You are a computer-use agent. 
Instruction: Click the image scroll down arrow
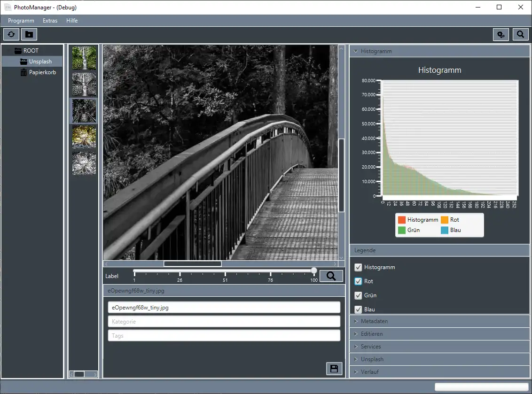[341, 258]
